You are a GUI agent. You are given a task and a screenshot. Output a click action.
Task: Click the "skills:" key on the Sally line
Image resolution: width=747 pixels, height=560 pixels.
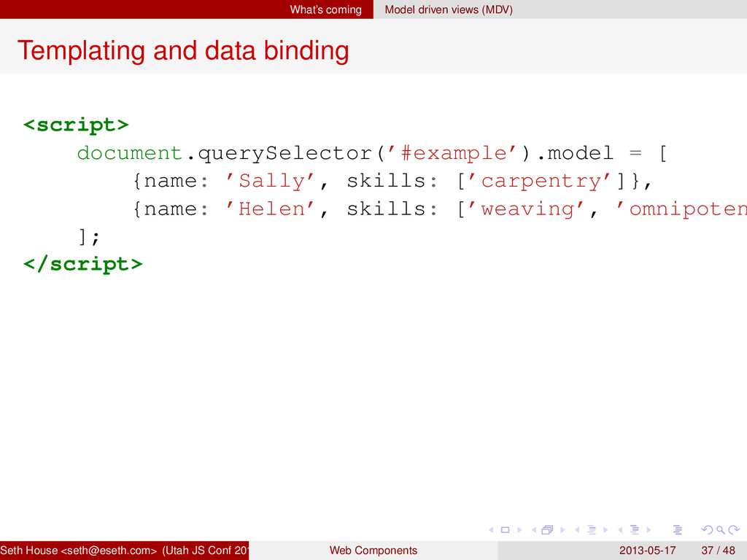(x=392, y=181)
